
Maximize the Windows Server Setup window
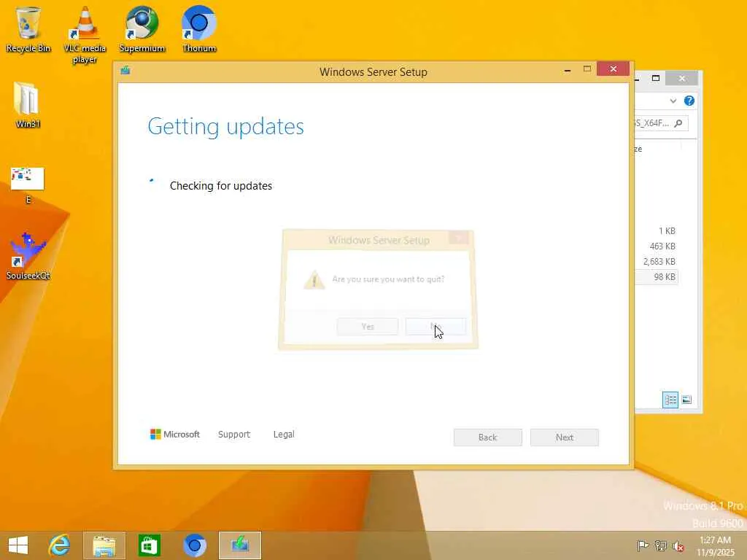[587, 69]
